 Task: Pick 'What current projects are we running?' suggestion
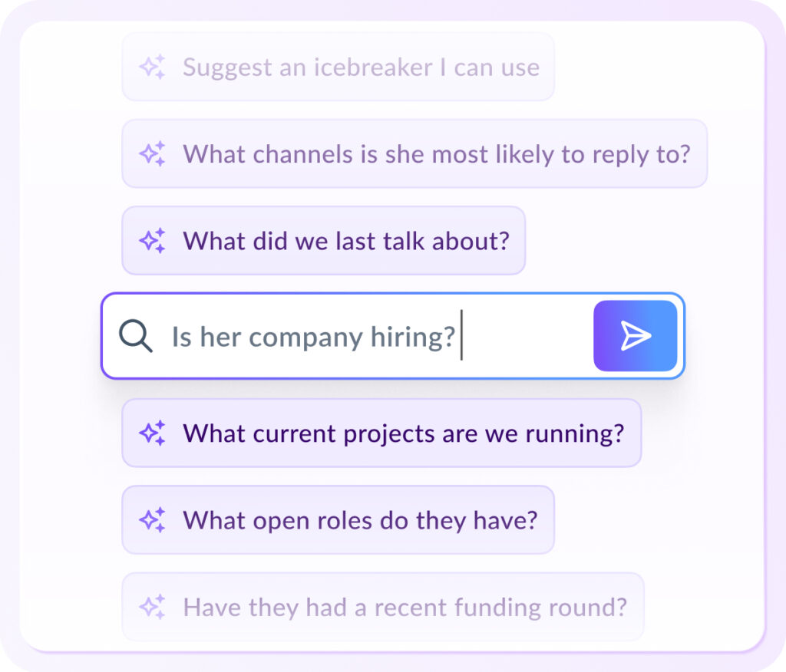[381, 433]
